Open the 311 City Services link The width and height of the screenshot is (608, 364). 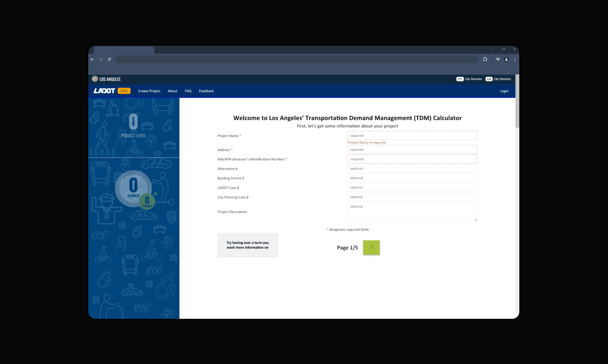click(469, 79)
